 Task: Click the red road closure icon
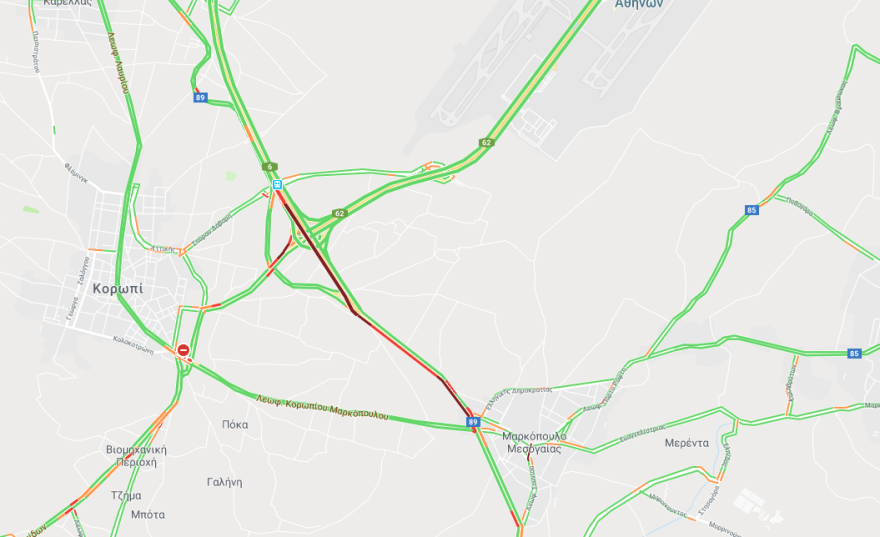pyautogui.click(x=184, y=350)
